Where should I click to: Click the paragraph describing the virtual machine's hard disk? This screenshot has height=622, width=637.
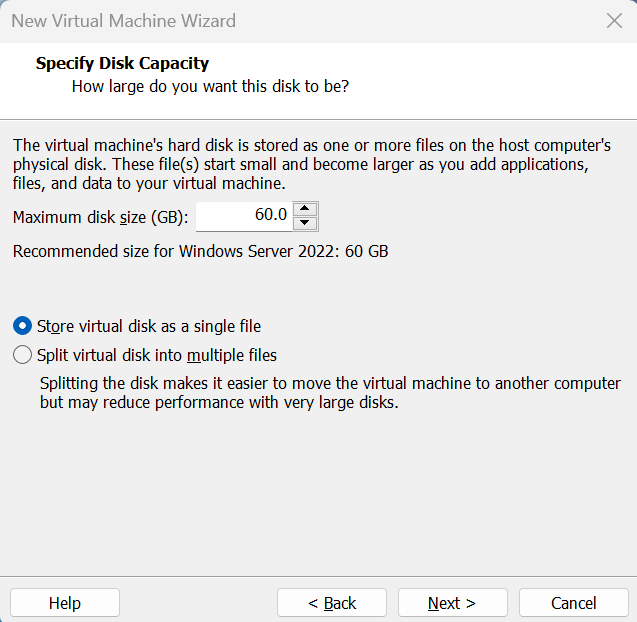[x=310, y=164]
